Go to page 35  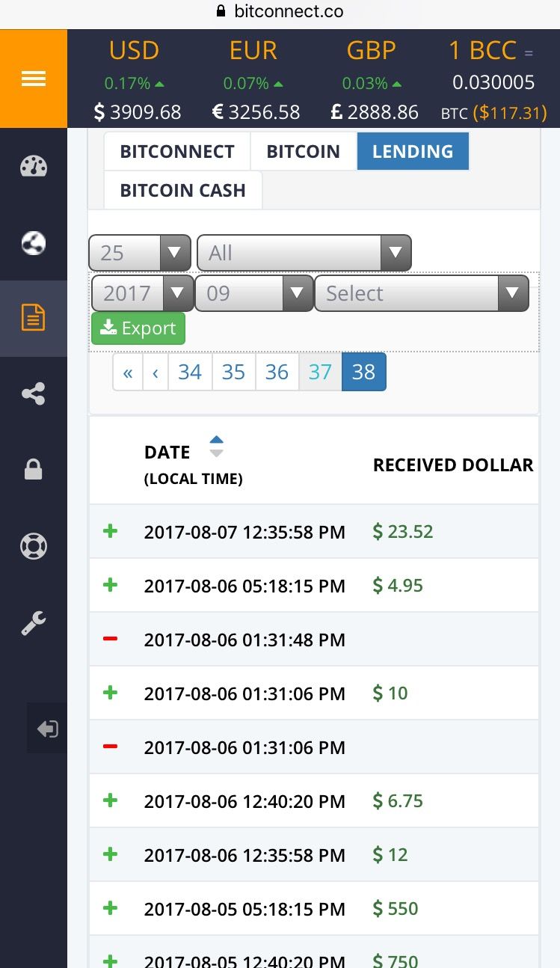click(233, 372)
